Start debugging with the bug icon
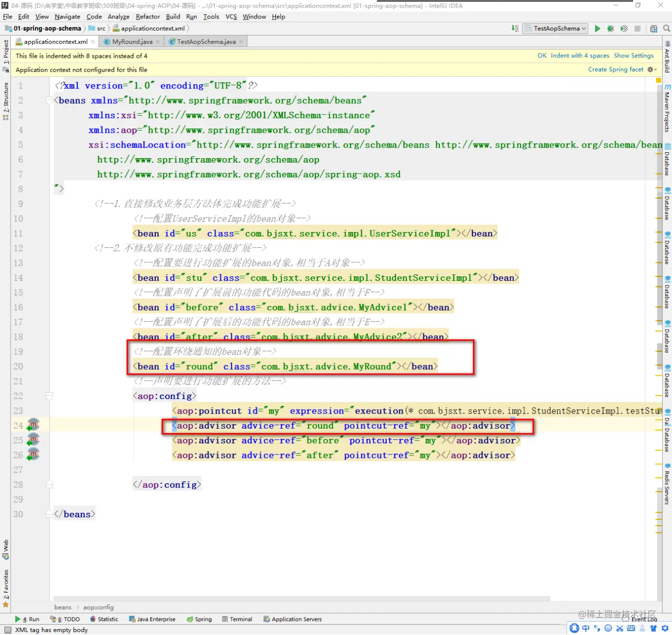This screenshot has height=635, width=672. [611, 29]
